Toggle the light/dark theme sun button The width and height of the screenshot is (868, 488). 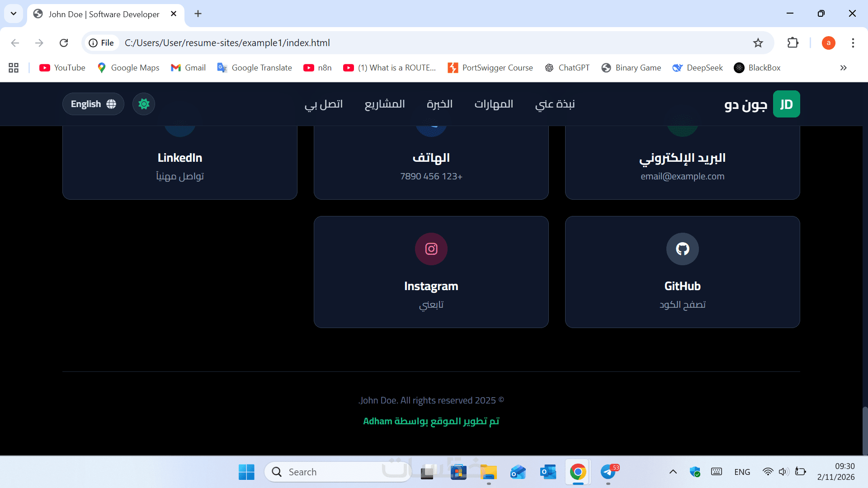[144, 104]
